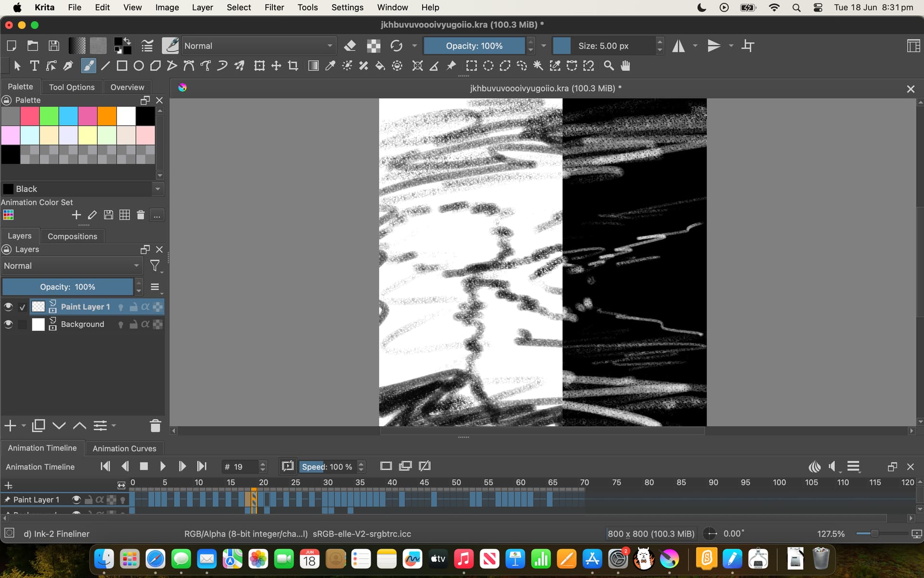Jump to the first frame
This screenshot has width=924, height=578.
[105, 466]
